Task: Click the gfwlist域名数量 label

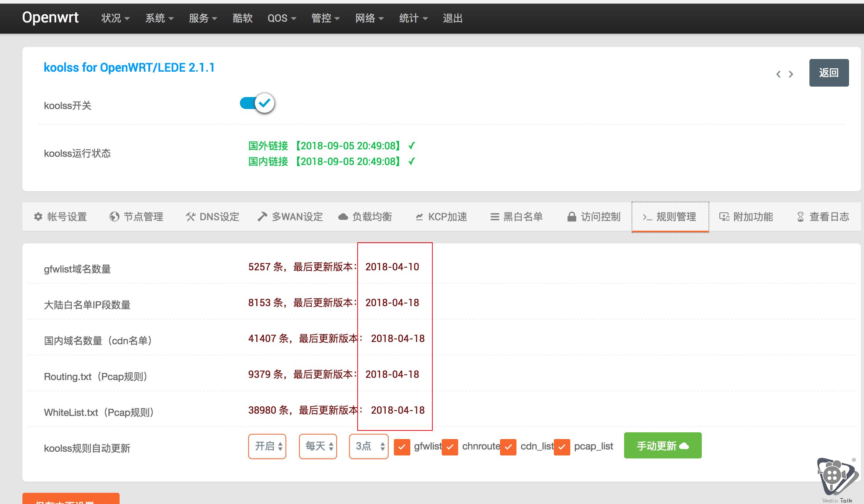Action: [77, 269]
